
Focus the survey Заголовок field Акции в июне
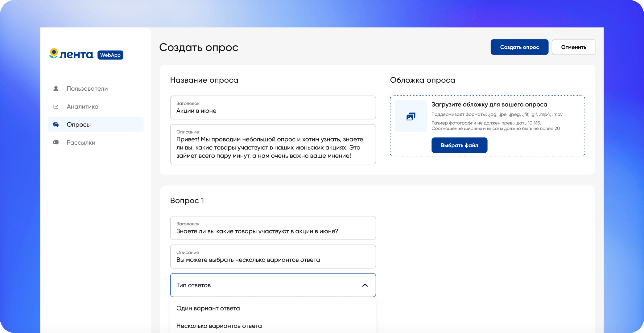click(x=273, y=108)
